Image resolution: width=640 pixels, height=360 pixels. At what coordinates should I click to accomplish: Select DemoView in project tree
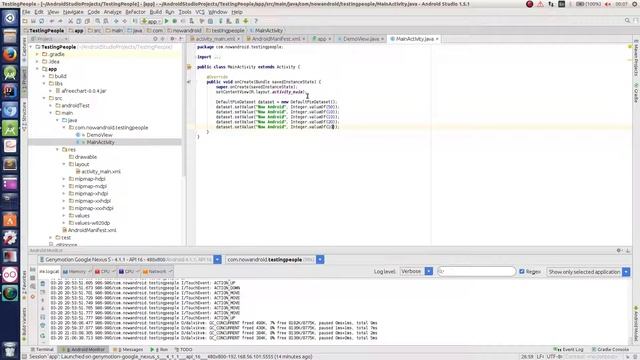99,135
